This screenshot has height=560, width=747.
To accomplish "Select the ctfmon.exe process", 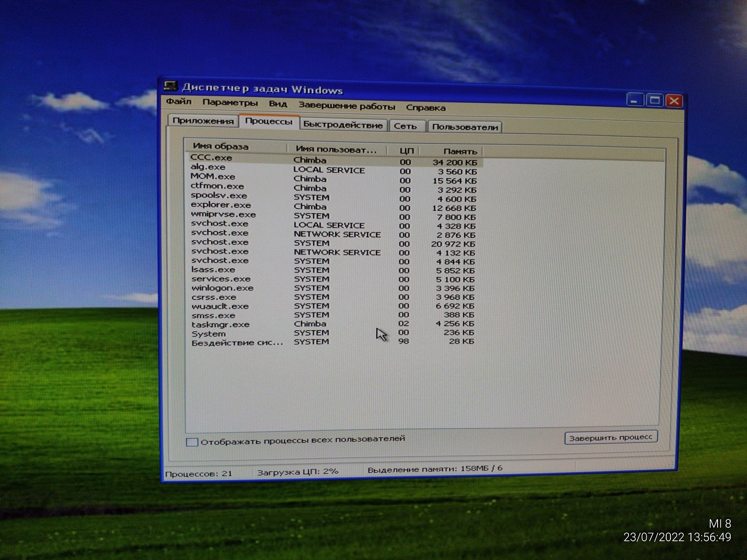I will (x=334, y=187).
